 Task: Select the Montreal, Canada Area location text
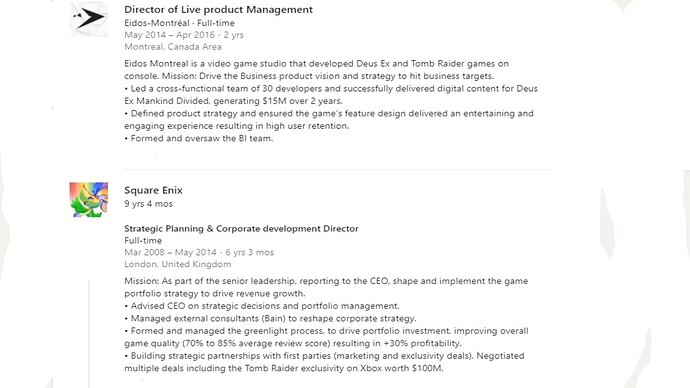tap(173, 47)
